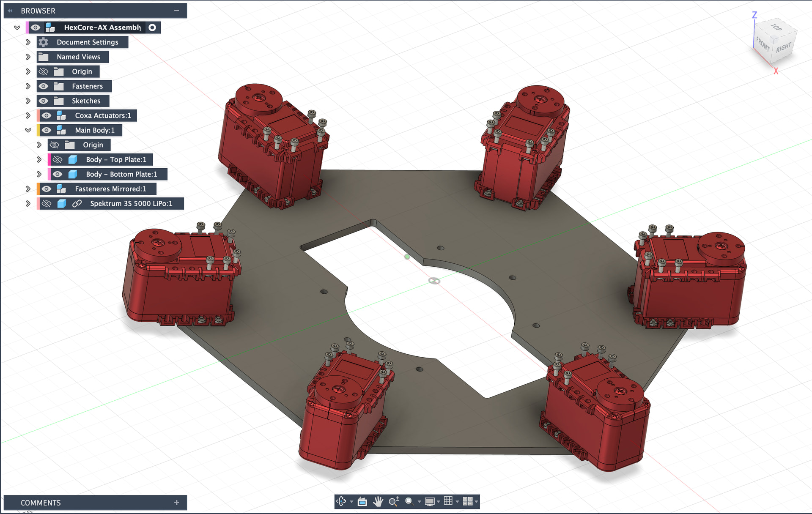Click Main Body:1 component icon
Screen dimensions: 812x514
62,130
